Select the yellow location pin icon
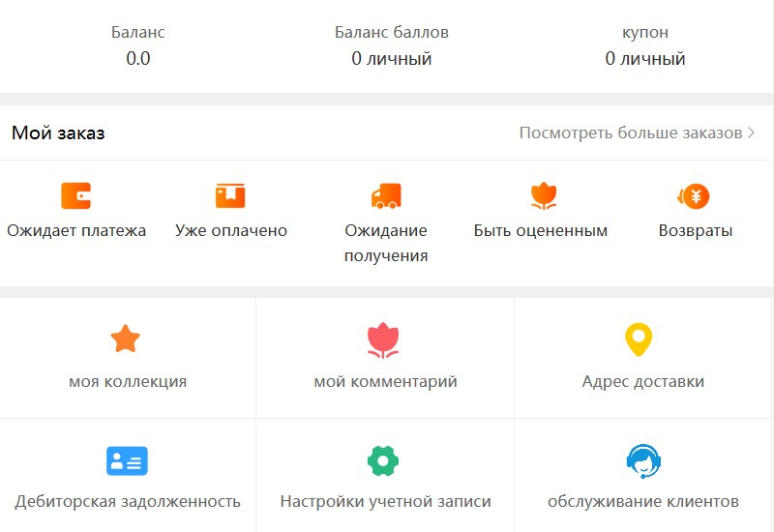The width and height of the screenshot is (774, 532). tap(639, 340)
